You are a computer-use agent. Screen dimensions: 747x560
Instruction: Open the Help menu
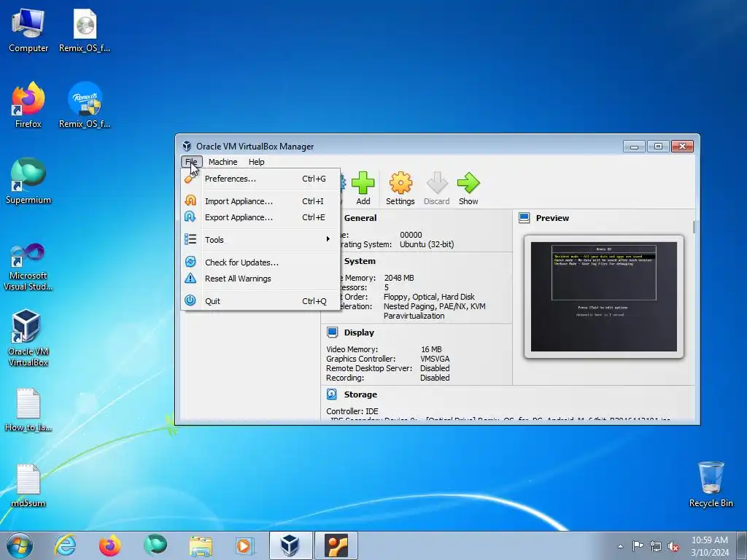pos(256,162)
